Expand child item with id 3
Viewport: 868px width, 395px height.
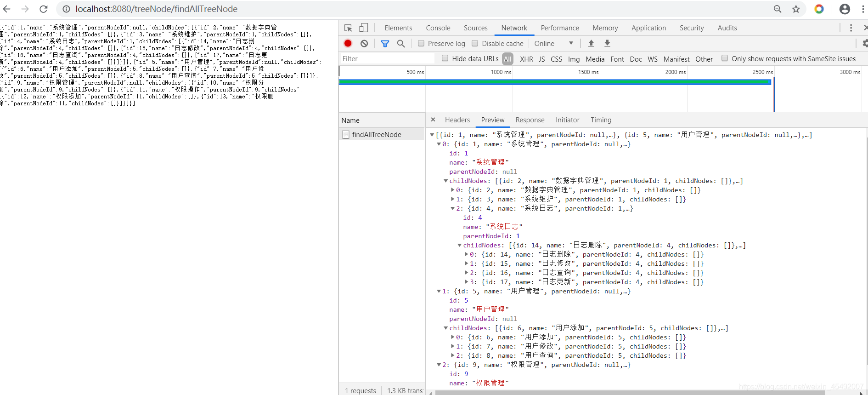[452, 199]
